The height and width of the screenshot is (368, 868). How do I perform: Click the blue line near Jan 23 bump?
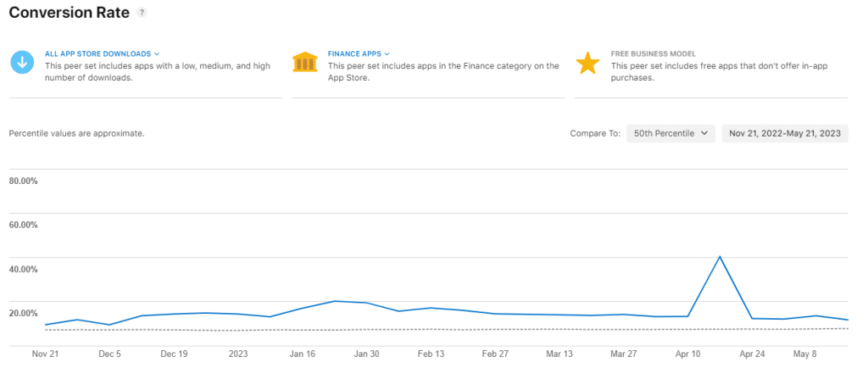334,301
